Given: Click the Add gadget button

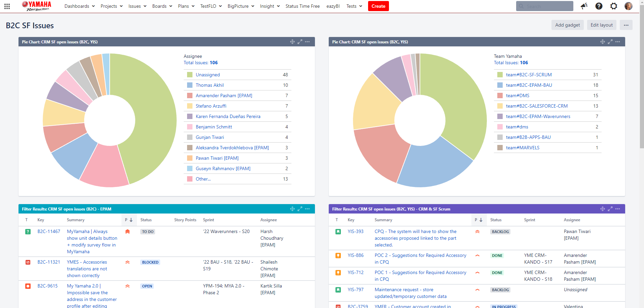Looking at the screenshot, I should point(568,25).
